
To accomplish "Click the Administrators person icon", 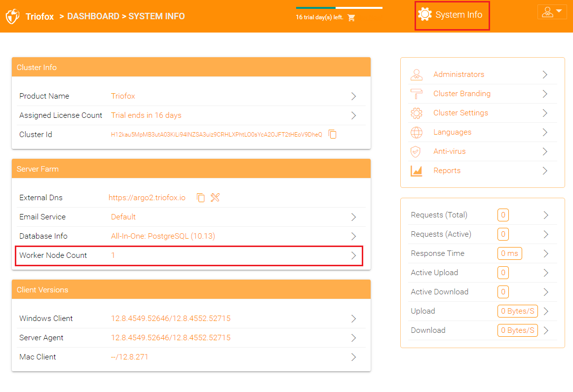I will (x=416, y=74).
